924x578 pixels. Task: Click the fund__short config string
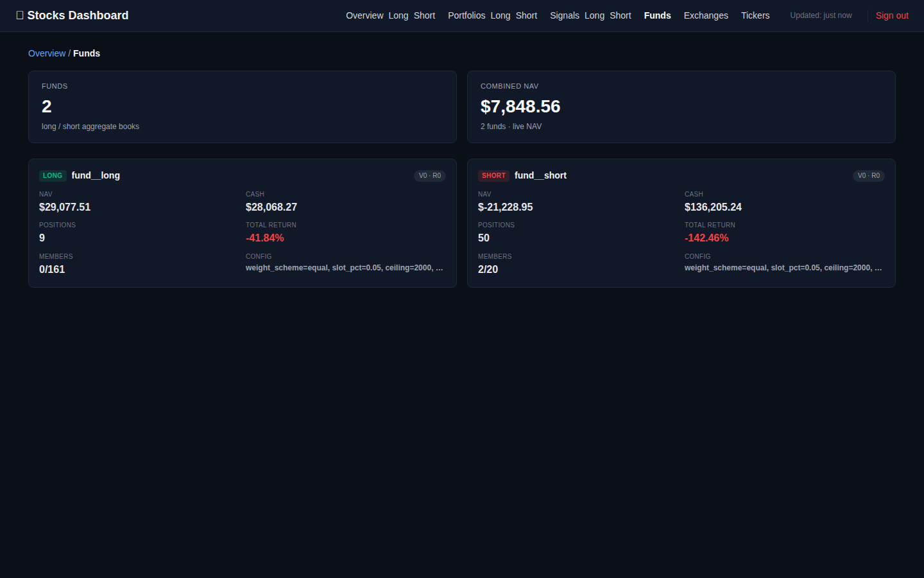click(x=783, y=268)
